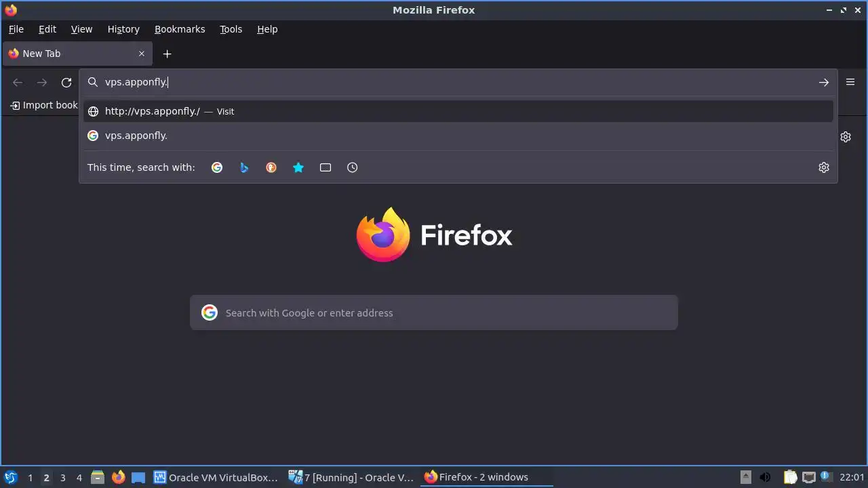
Task: Switch to workspace 2
Action: [x=46, y=477]
